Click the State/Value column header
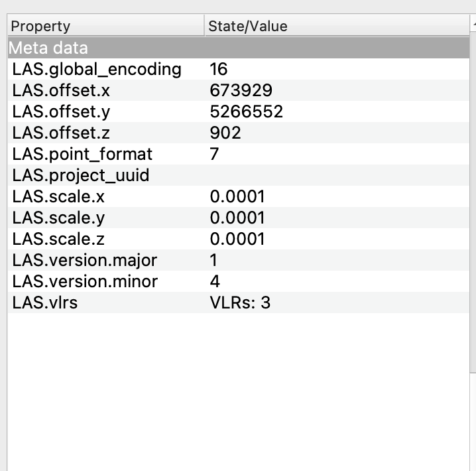Viewport: 476px width, 471px height. click(x=247, y=27)
